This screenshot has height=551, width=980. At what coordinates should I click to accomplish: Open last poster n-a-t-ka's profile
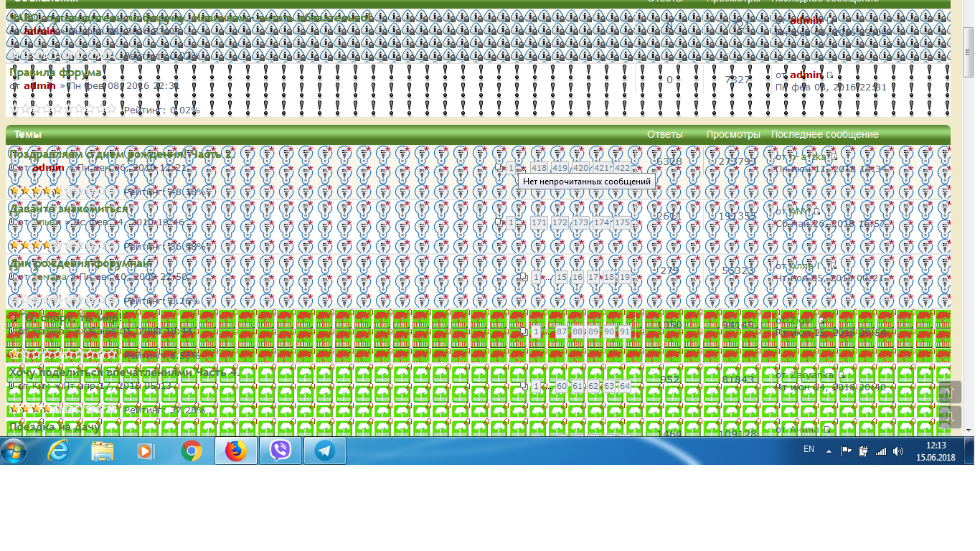tap(809, 156)
